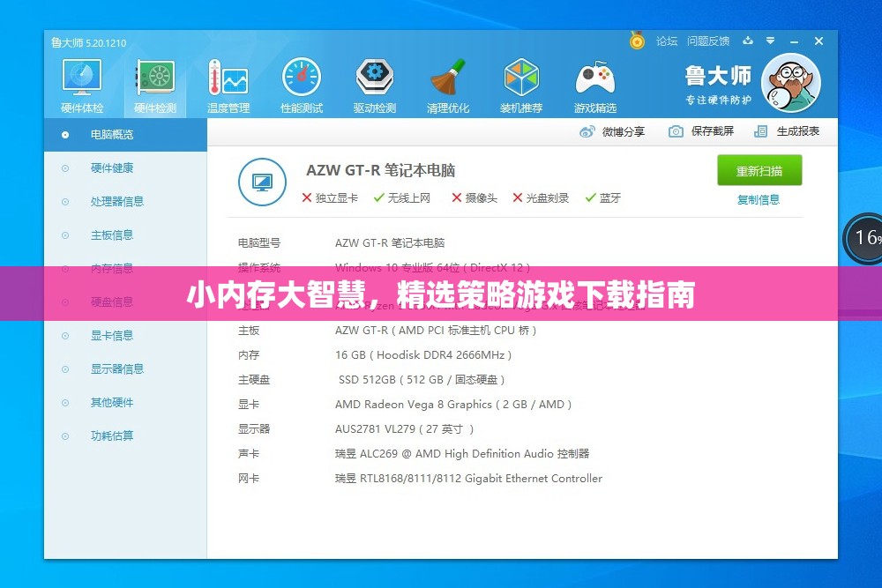Screen dimensions: 882x588
Task: Click the 鲁大师 mascot avatar
Action: click(791, 83)
